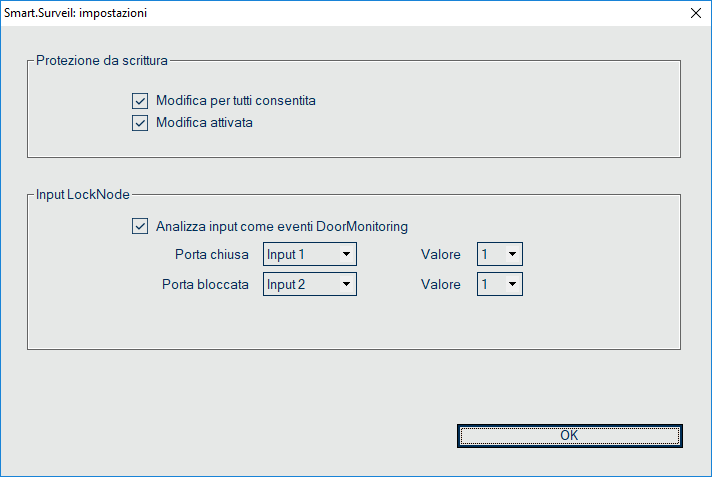Open the Porta chiusa input dropdown arrow
Screen dimensions: 712x477
346,254
